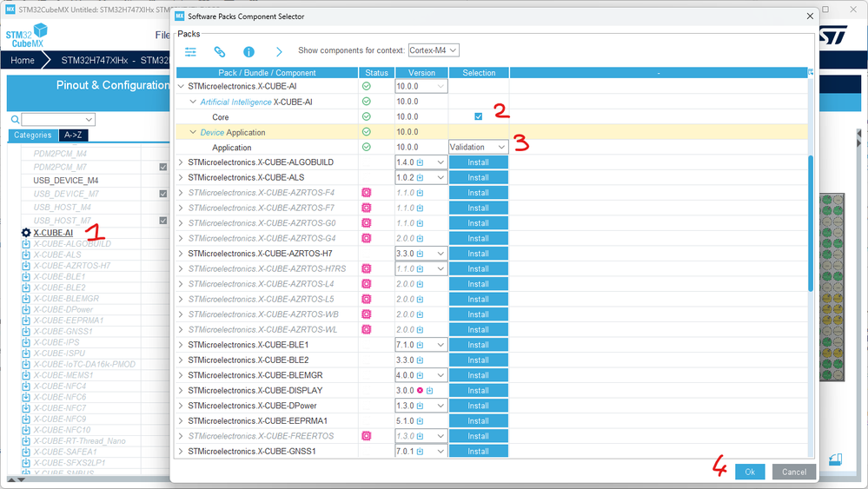Viewport: 868px width, 489px height.
Task: Go to Home breadcrumb
Action: click(23, 60)
